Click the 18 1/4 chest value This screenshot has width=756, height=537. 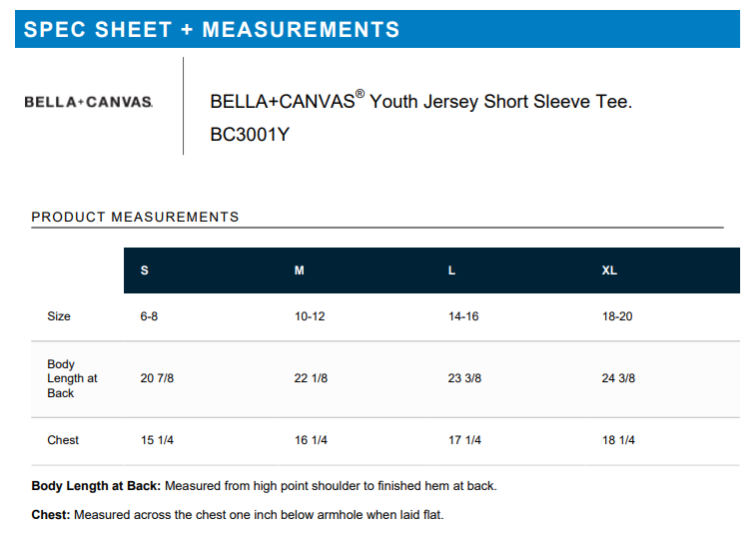pyautogui.click(x=618, y=440)
